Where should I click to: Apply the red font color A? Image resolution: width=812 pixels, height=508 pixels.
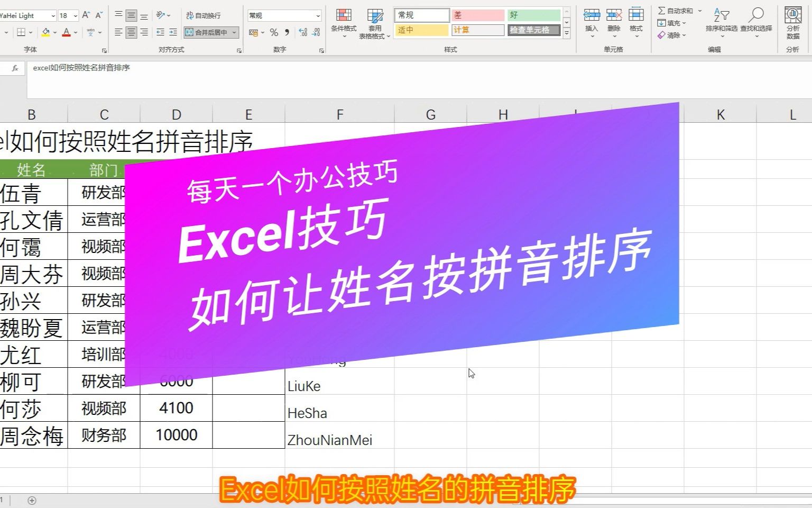pyautogui.click(x=66, y=32)
